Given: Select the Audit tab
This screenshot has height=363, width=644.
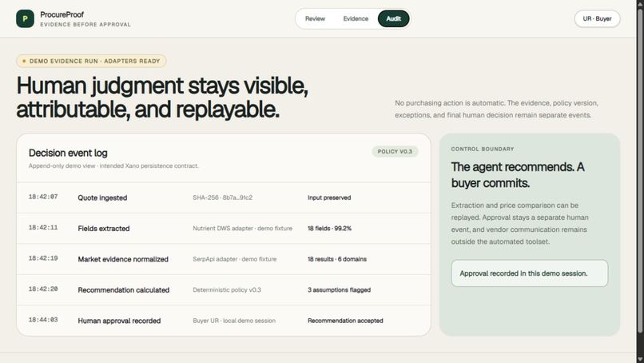Looking at the screenshot, I should [393, 18].
